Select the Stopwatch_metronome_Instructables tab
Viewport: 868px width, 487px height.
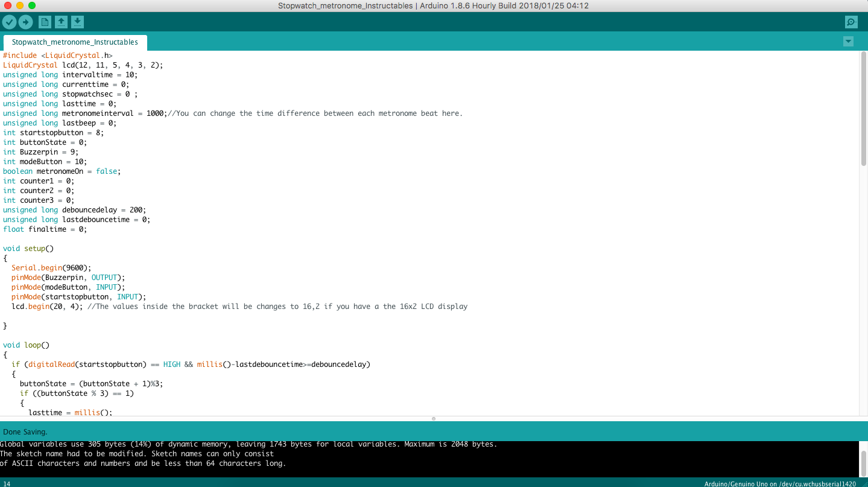pyautogui.click(x=75, y=42)
